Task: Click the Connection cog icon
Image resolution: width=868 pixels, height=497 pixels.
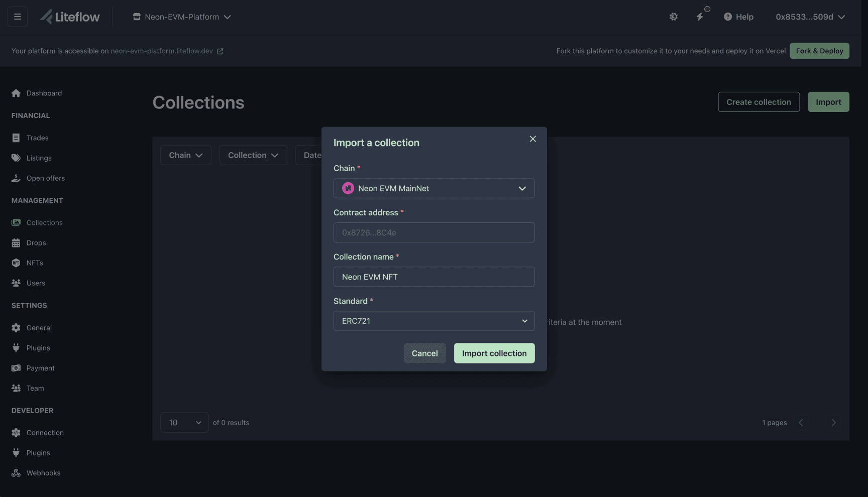Action: (16, 432)
